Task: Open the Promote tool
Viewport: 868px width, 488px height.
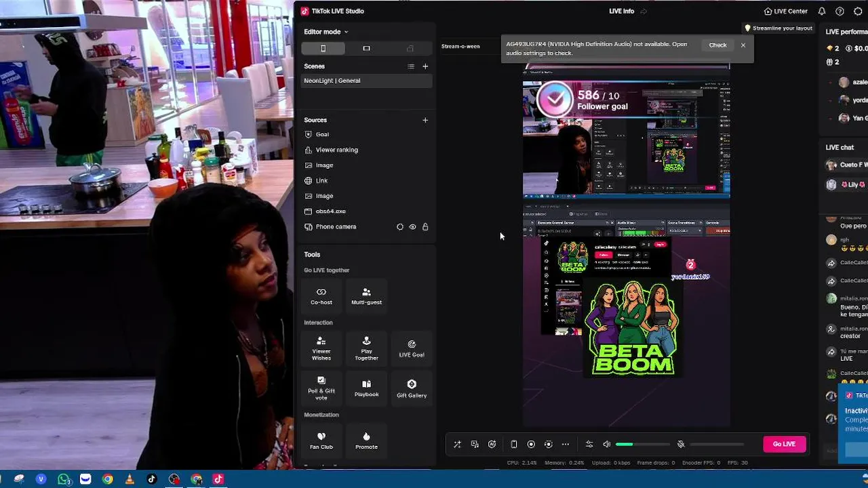Action: pyautogui.click(x=366, y=441)
